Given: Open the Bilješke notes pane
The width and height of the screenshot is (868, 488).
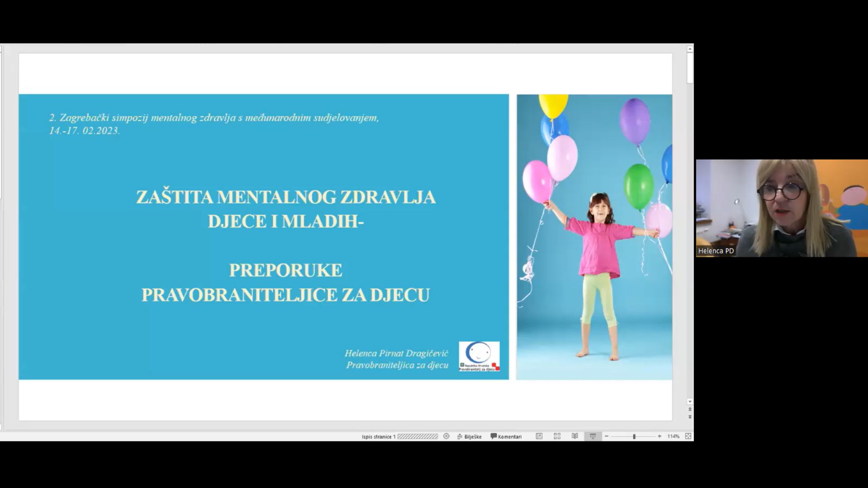Looking at the screenshot, I should point(469,436).
